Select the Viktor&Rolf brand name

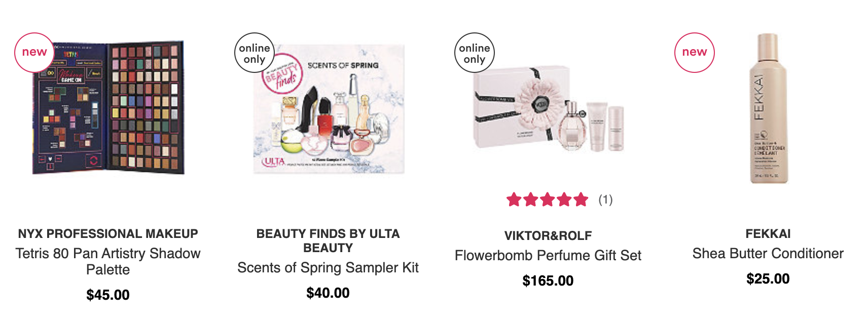[x=548, y=236]
